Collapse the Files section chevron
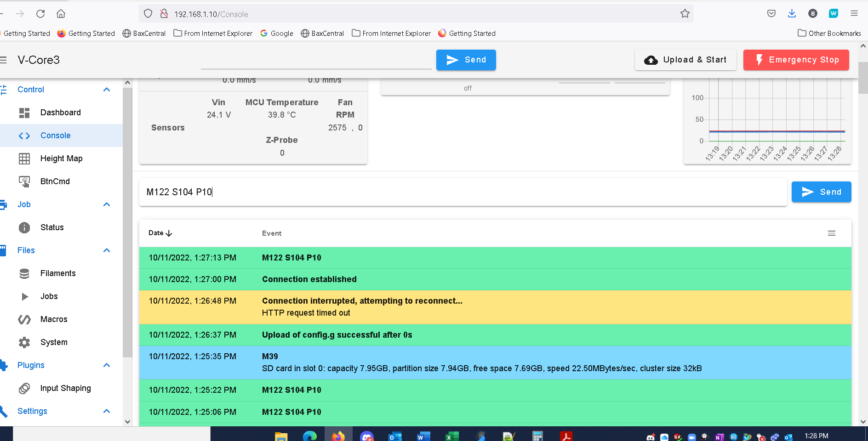Image resolution: width=868 pixels, height=441 pixels. (x=107, y=250)
